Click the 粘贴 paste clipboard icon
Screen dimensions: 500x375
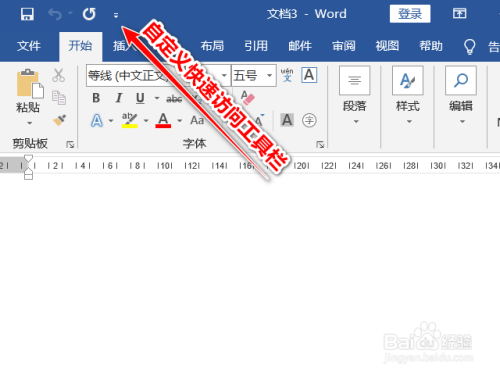[x=30, y=84]
